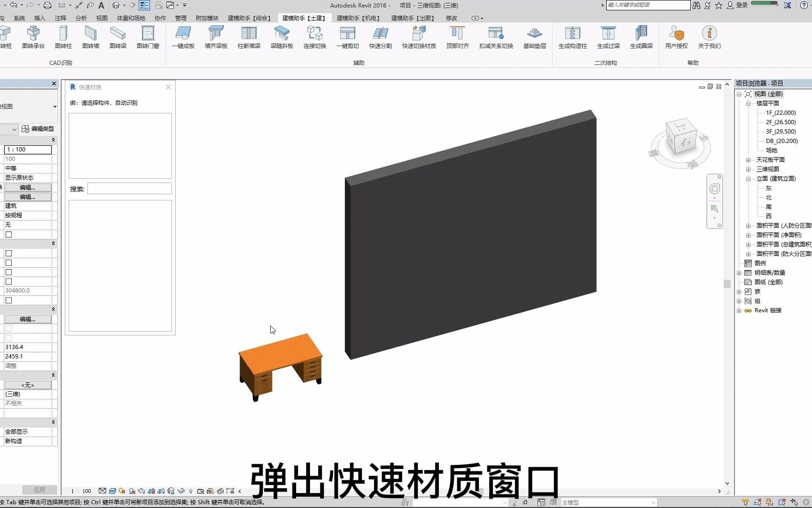
Task: Expand 三维视图 in the project browser
Action: [748, 169]
